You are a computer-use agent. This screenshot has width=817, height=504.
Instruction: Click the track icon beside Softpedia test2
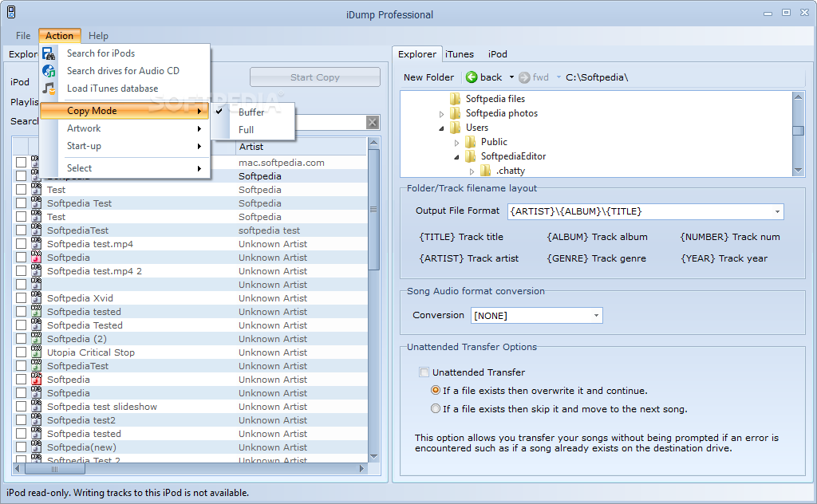pyautogui.click(x=36, y=419)
